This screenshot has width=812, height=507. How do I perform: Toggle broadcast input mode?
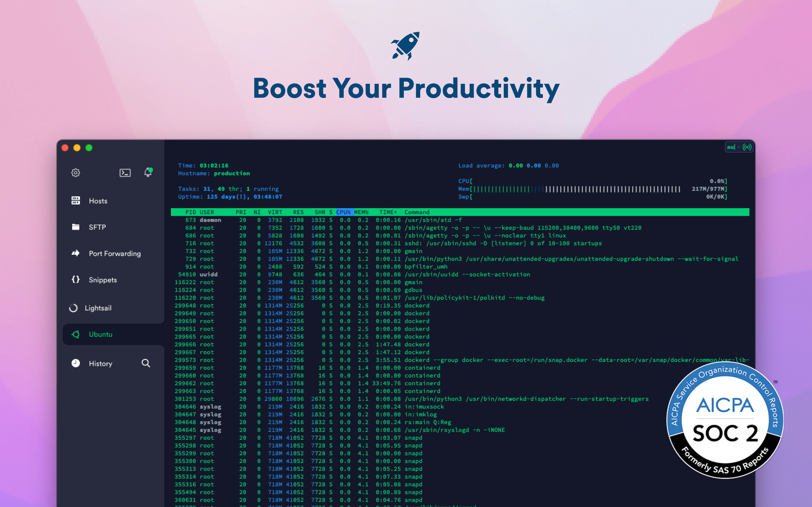click(x=748, y=147)
